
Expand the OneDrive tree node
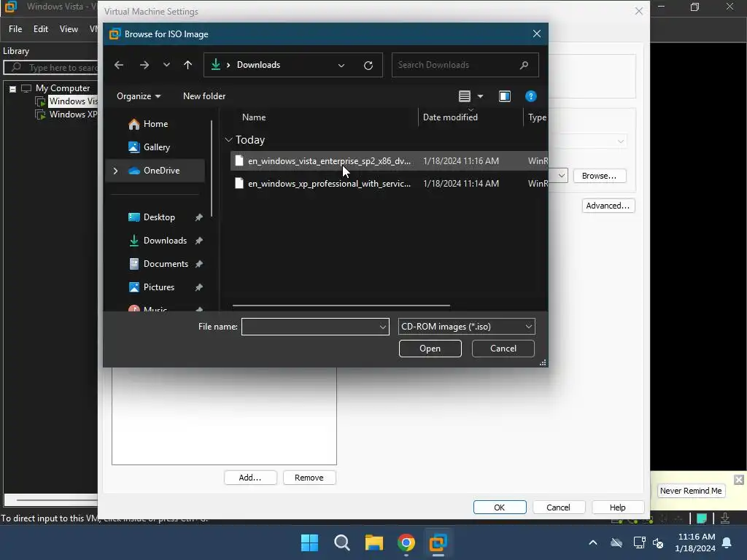115,171
